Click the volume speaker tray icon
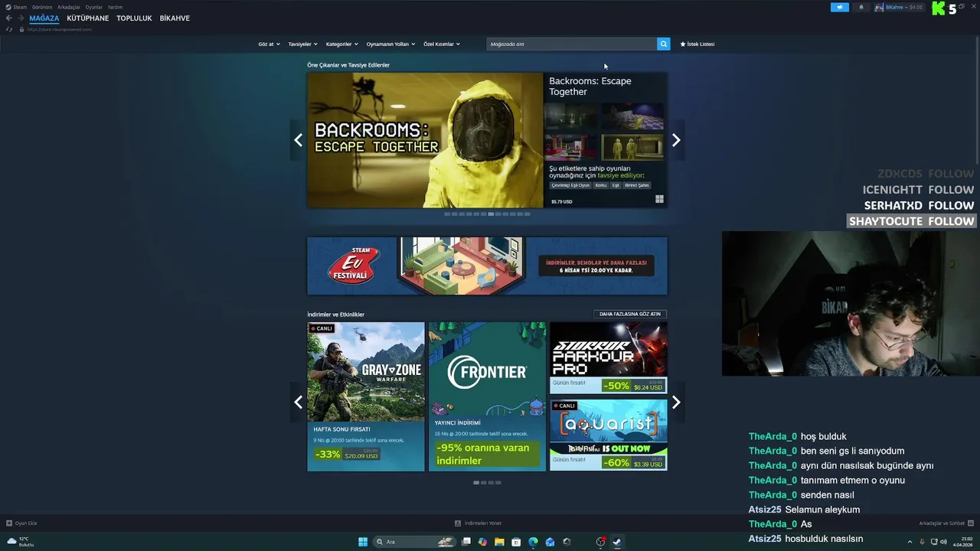This screenshot has height=551, width=980. tap(943, 542)
